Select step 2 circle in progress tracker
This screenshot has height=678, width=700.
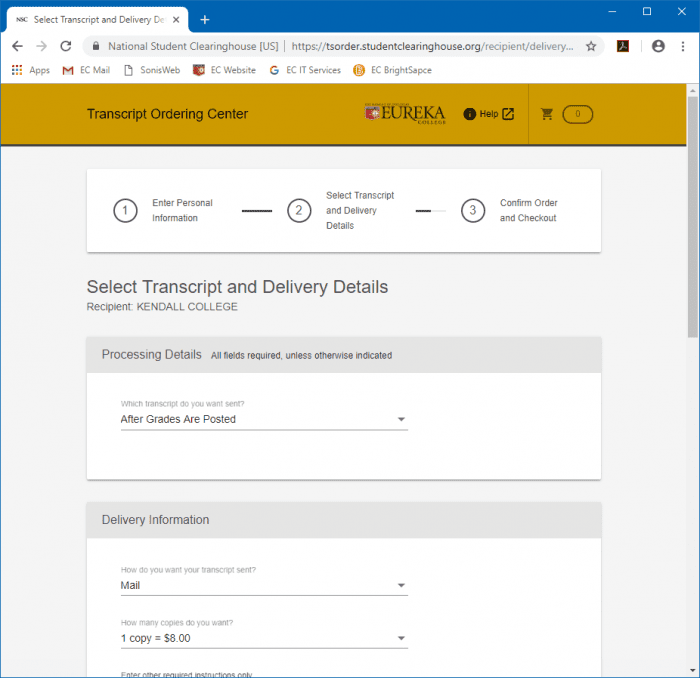(x=299, y=210)
